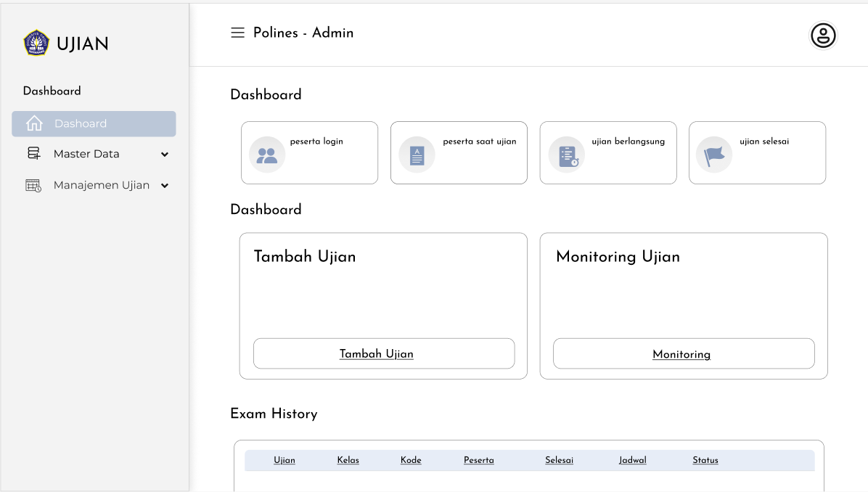868x492 pixels.
Task: Click the Kelas header in Exam History
Action: [347, 460]
